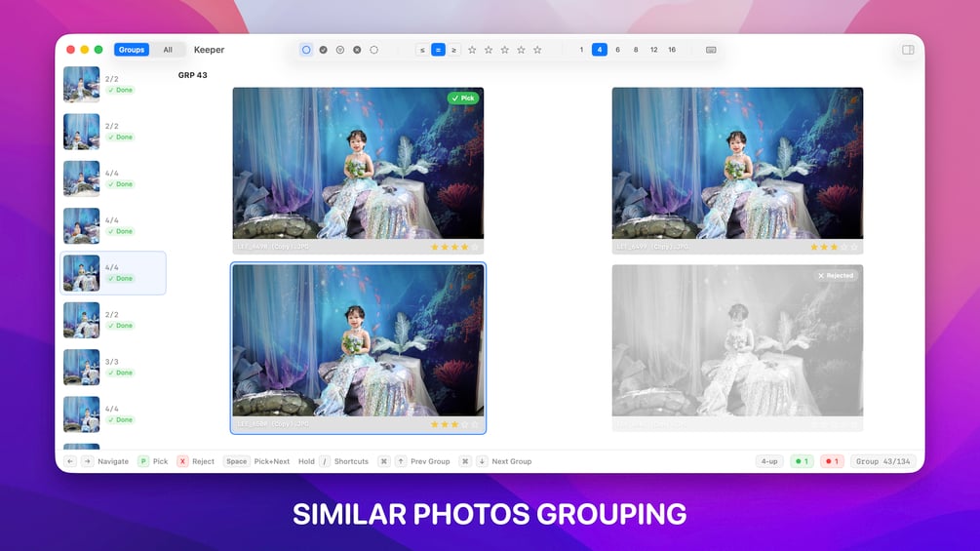
Task: Click the green picked count badge
Action: point(802,461)
